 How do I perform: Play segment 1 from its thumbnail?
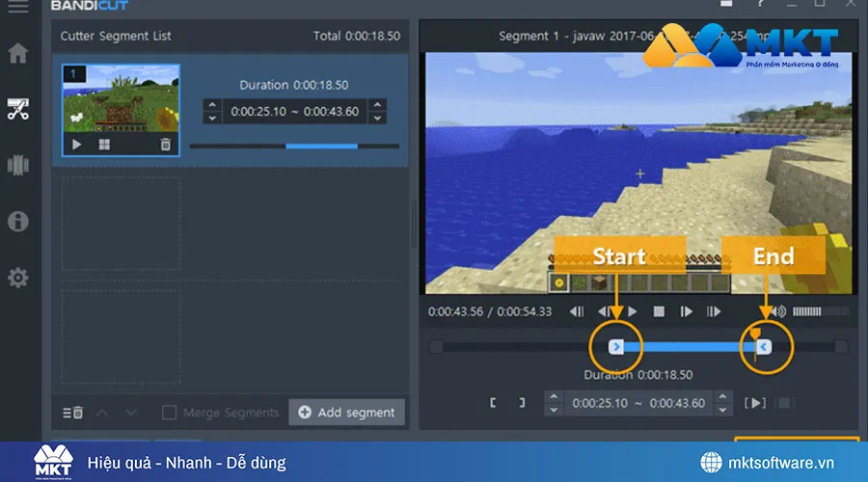pos(76,145)
